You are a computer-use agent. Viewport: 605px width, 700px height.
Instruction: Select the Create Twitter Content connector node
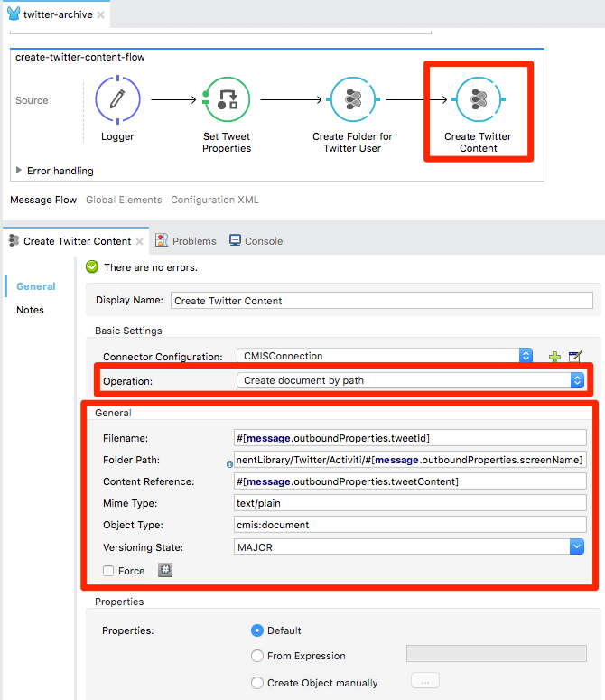pos(479,99)
